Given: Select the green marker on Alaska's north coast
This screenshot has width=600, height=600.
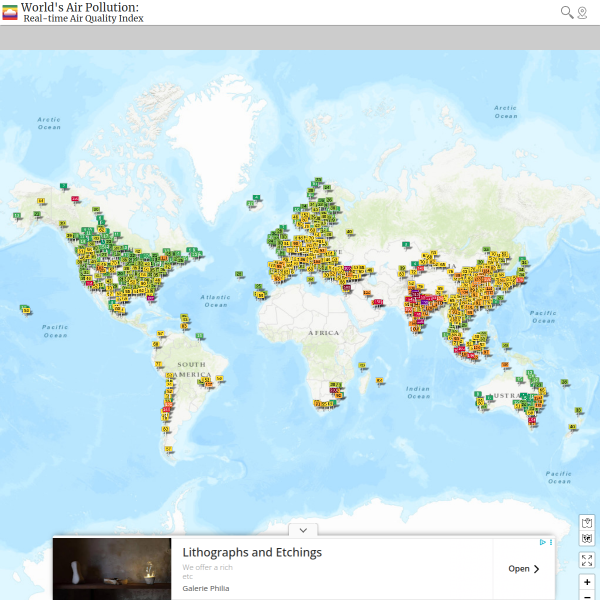Looking at the screenshot, I should [64, 186].
